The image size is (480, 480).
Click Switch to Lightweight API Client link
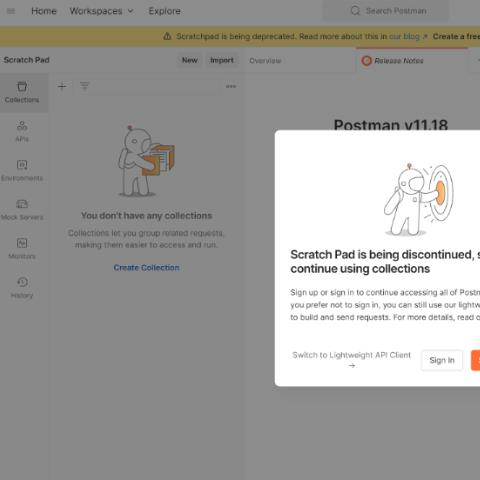click(x=352, y=360)
